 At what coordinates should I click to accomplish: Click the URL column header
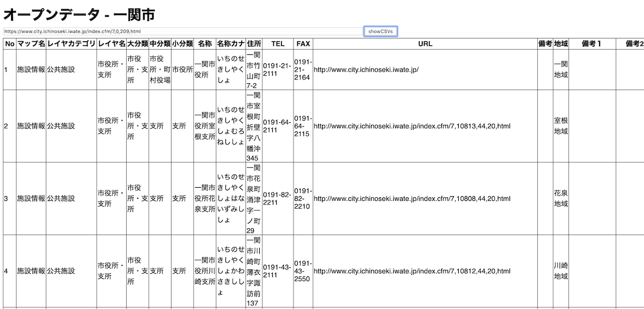425,44
